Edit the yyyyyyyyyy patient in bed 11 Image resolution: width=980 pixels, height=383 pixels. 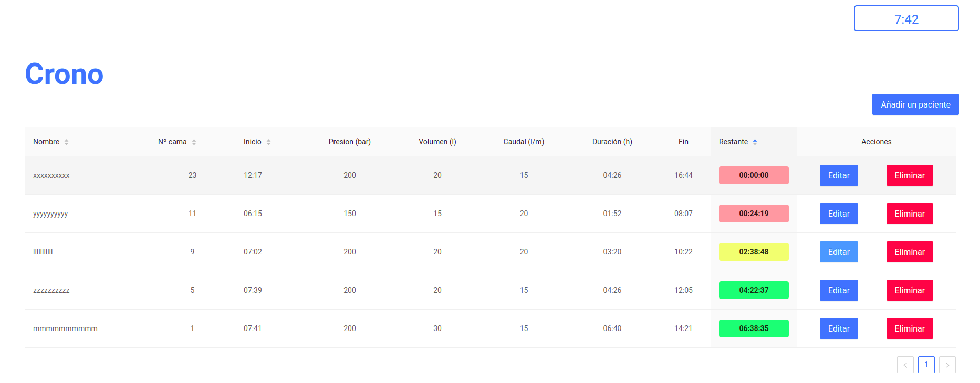tap(839, 214)
